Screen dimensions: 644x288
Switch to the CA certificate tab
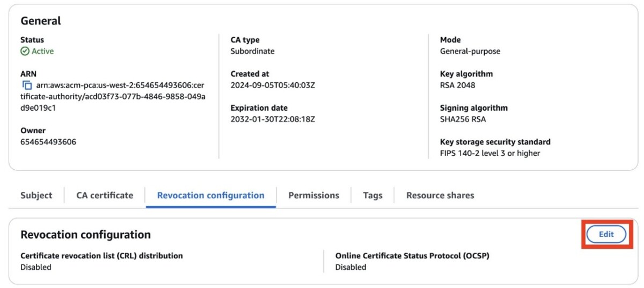pos(105,196)
